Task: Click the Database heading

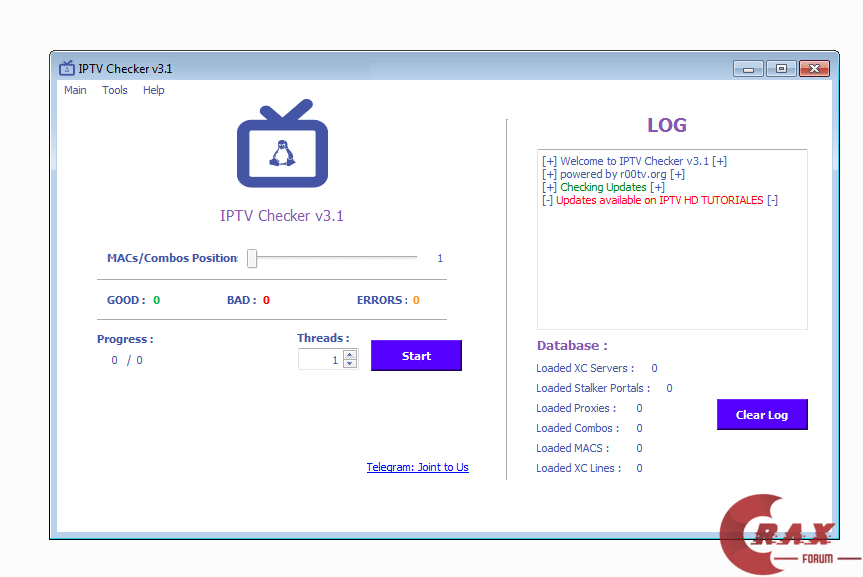Action: (572, 346)
